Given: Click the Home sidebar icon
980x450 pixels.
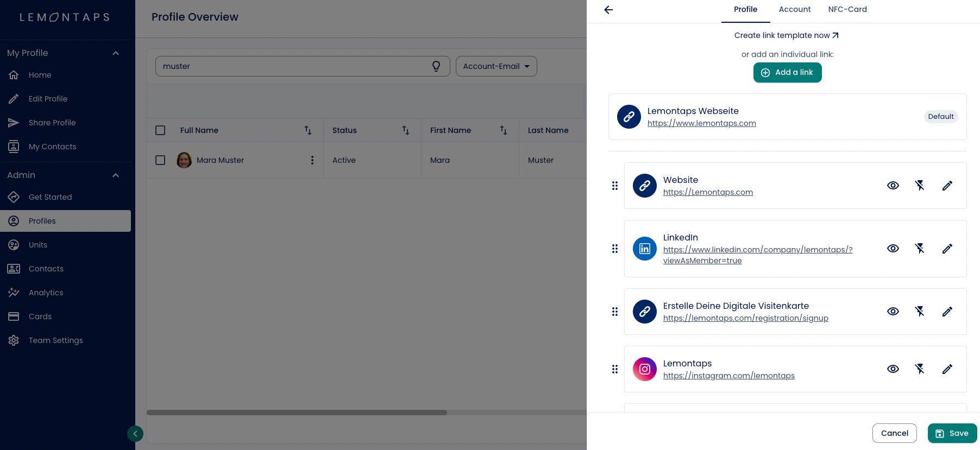Looking at the screenshot, I should pos(14,75).
